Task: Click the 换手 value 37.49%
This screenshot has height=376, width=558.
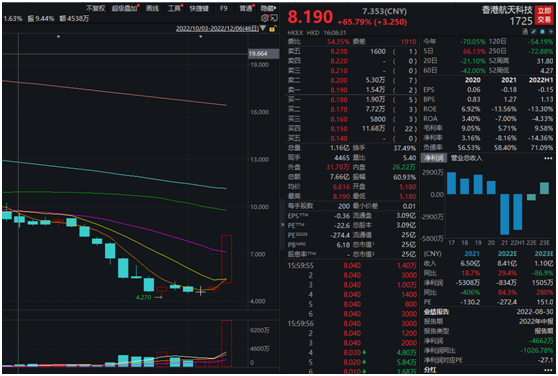Action: [404, 148]
